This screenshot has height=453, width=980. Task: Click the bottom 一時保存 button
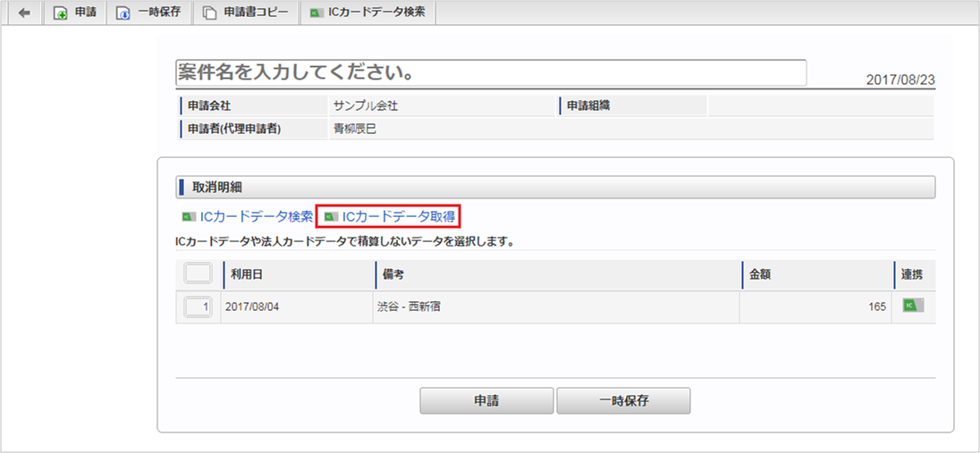[x=623, y=400]
